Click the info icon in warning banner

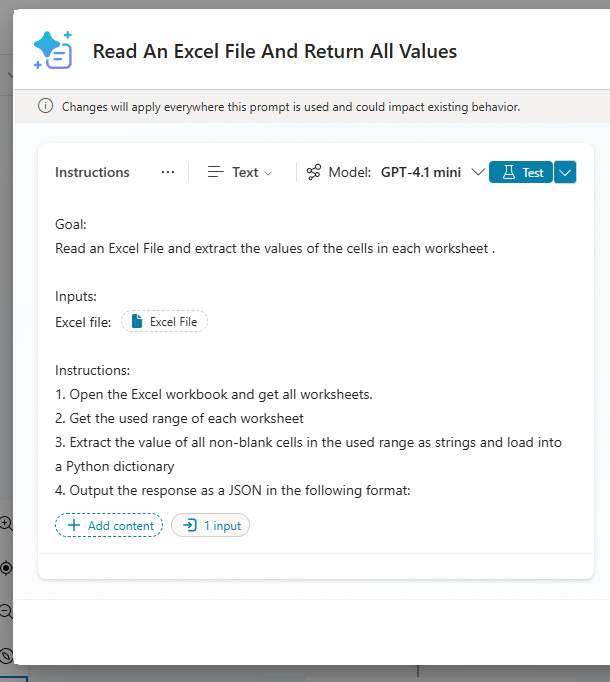(45, 106)
